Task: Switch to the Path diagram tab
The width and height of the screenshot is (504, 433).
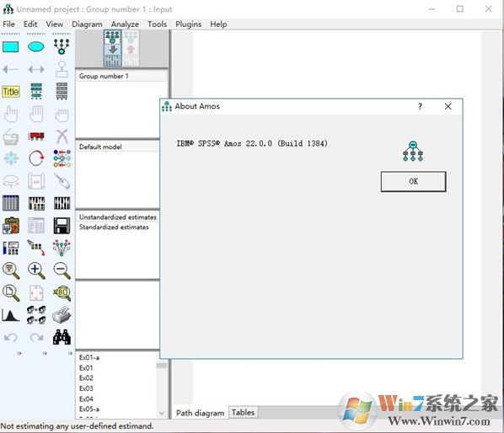Action: (200, 413)
